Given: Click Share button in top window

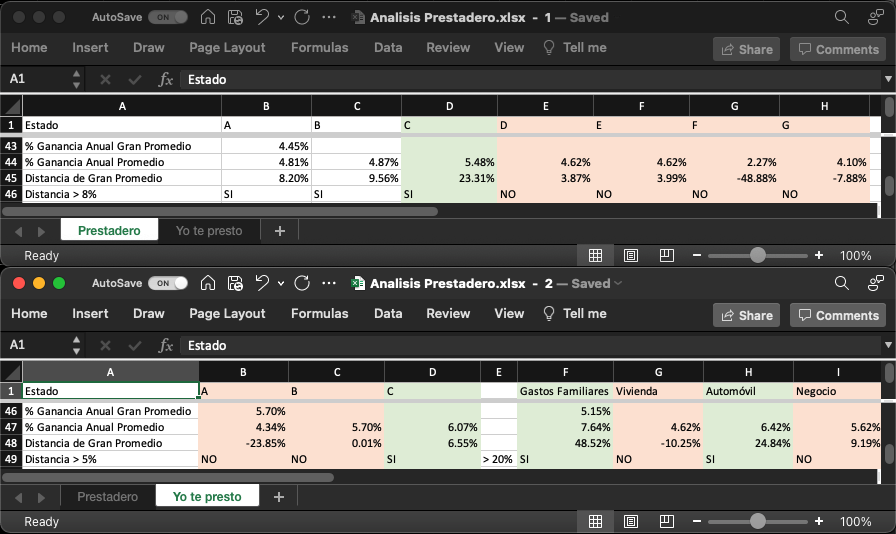Looking at the screenshot, I should 746,50.
